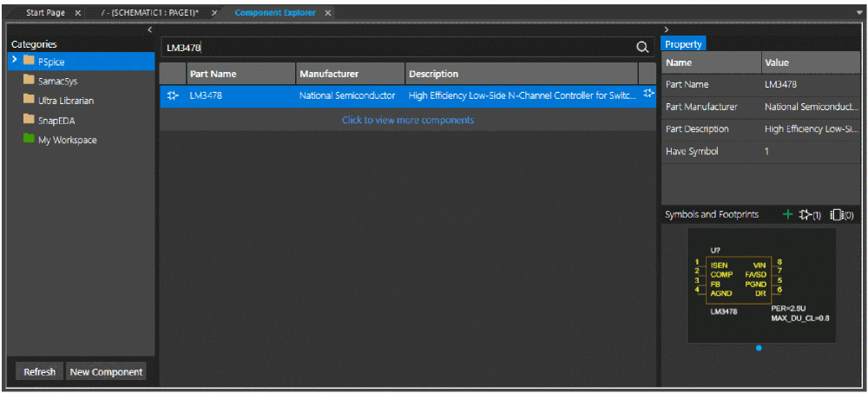This screenshot has width=868, height=393.
Task: Select the SnapEDA folder icon
Action: (x=29, y=119)
